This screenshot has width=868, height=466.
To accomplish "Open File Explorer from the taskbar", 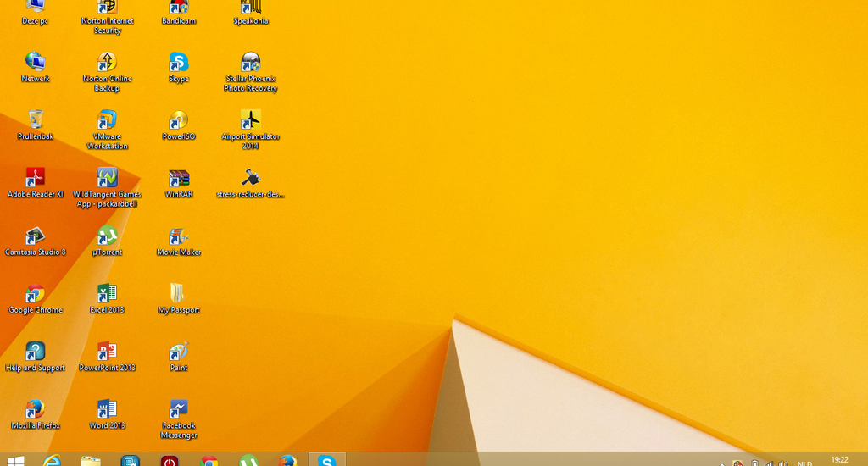I will click(x=91, y=460).
